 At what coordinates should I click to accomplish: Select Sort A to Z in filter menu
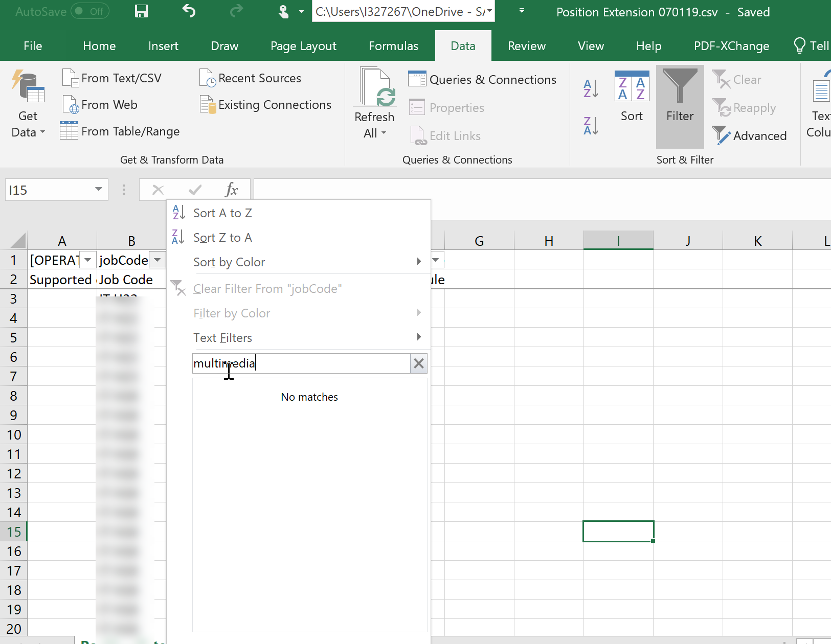[299, 213]
